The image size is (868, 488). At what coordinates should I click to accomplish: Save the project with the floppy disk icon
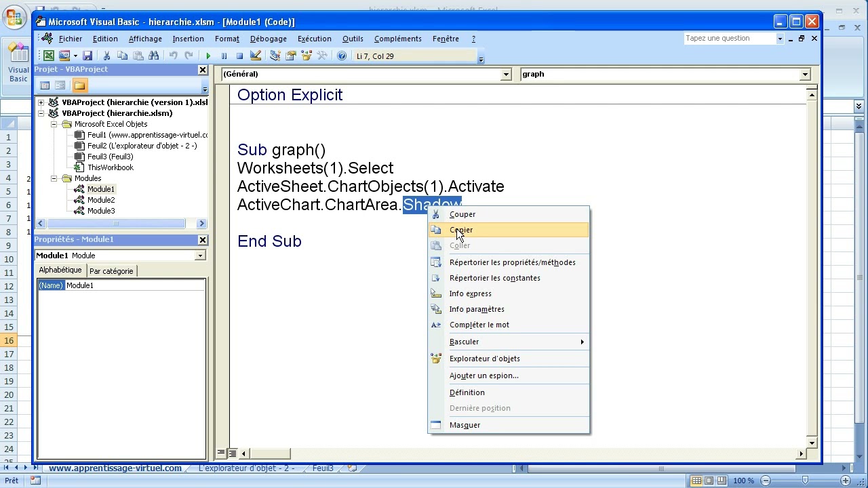click(87, 56)
